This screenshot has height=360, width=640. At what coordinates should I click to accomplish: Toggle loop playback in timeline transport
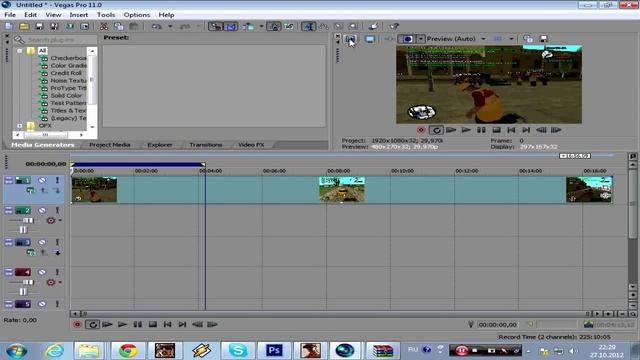pyautogui.click(x=93, y=324)
